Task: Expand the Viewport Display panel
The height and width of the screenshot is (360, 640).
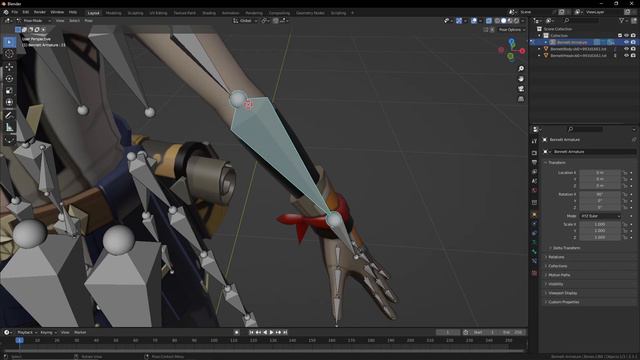Action: click(x=562, y=293)
